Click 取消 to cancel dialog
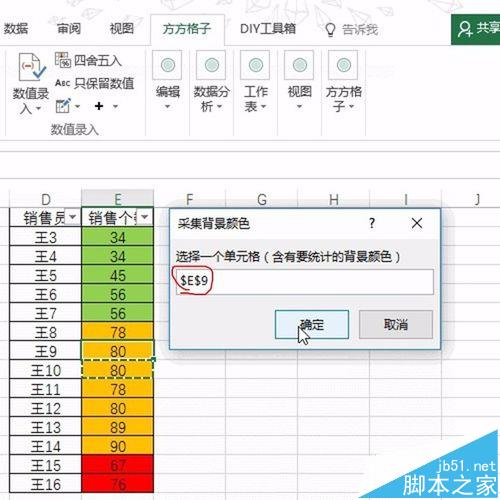500x500 pixels. click(396, 324)
